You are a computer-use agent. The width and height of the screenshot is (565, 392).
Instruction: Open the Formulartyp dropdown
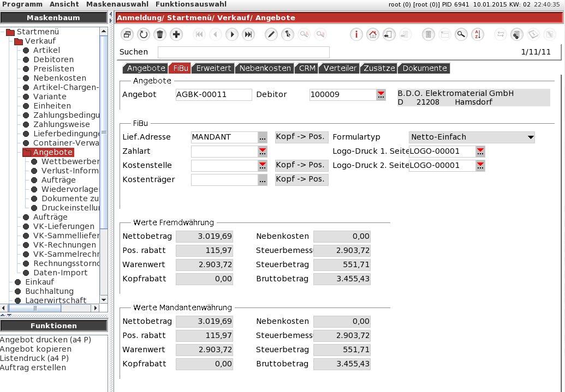tap(530, 137)
